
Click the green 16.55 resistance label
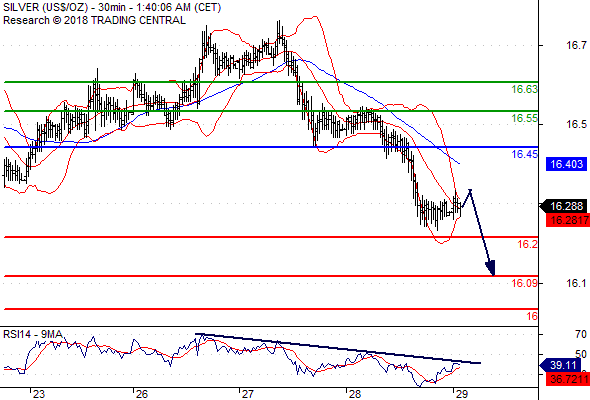[x=525, y=118]
